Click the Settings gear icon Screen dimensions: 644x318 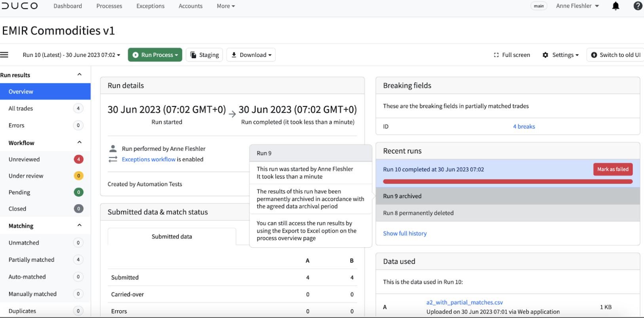[545, 55]
